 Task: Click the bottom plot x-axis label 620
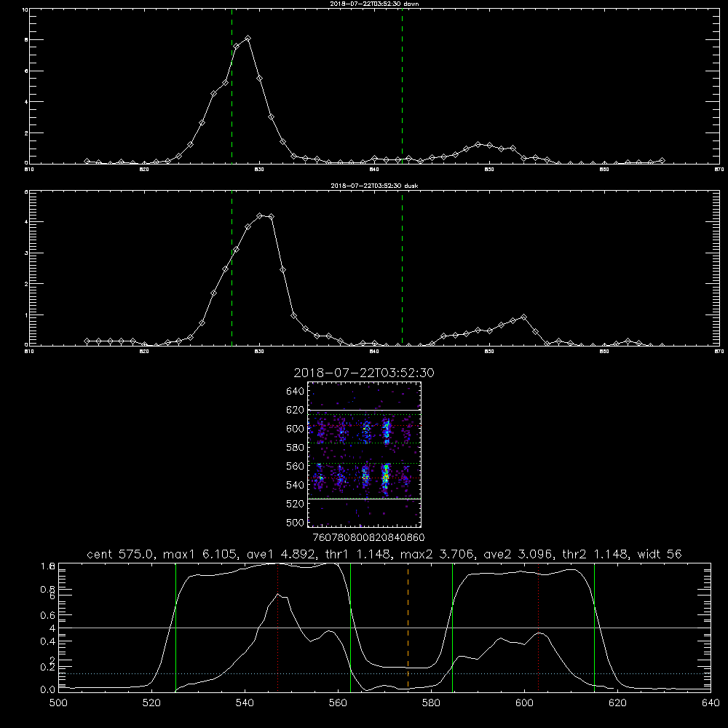pyautogui.click(x=617, y=703)
